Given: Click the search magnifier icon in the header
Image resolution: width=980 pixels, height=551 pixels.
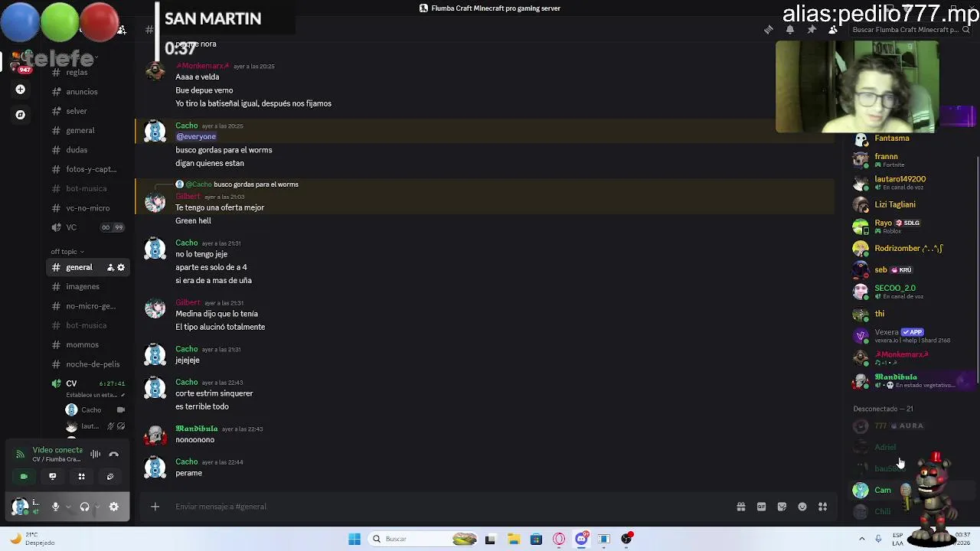Looking at the screenshot, I should click(966, 30).
